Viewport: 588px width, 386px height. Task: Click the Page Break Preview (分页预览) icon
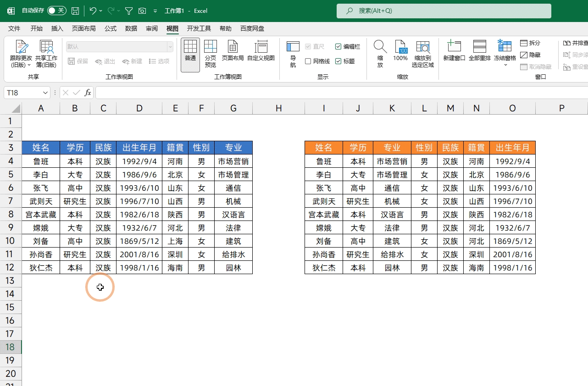(x=211, y=47)
